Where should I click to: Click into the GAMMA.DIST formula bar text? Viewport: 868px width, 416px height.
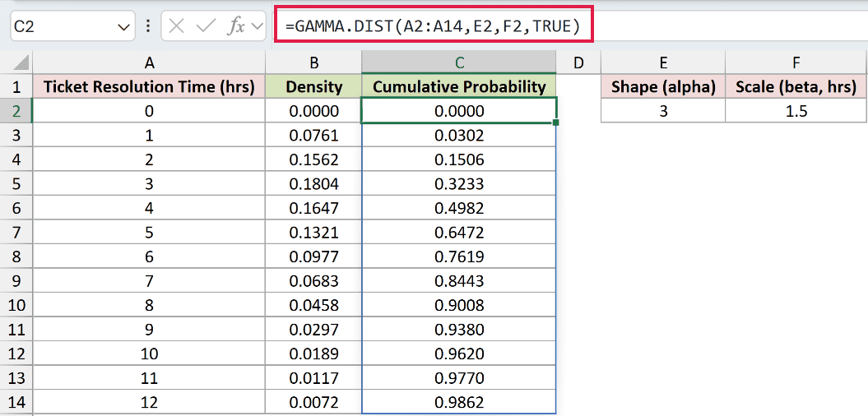(434, 26)
